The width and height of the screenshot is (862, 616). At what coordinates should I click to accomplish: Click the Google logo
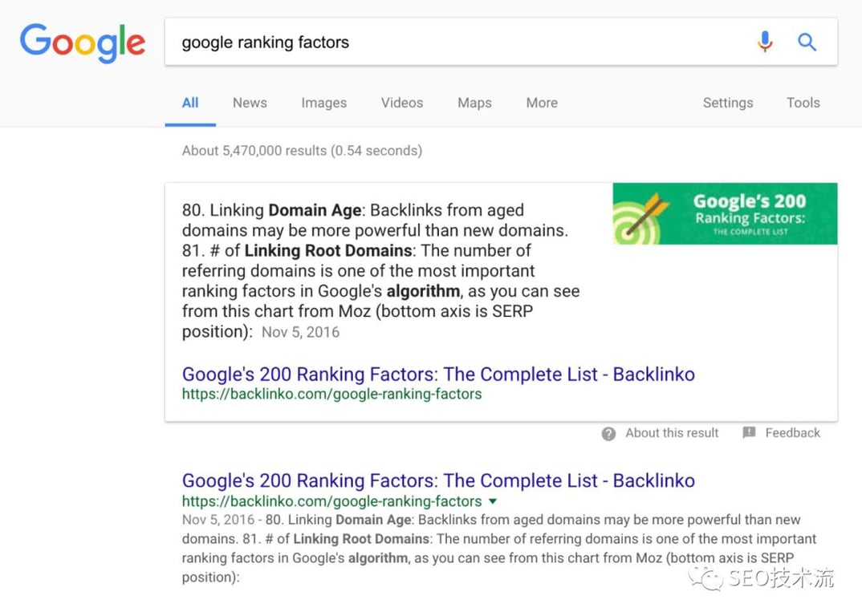tap(83, 43)
